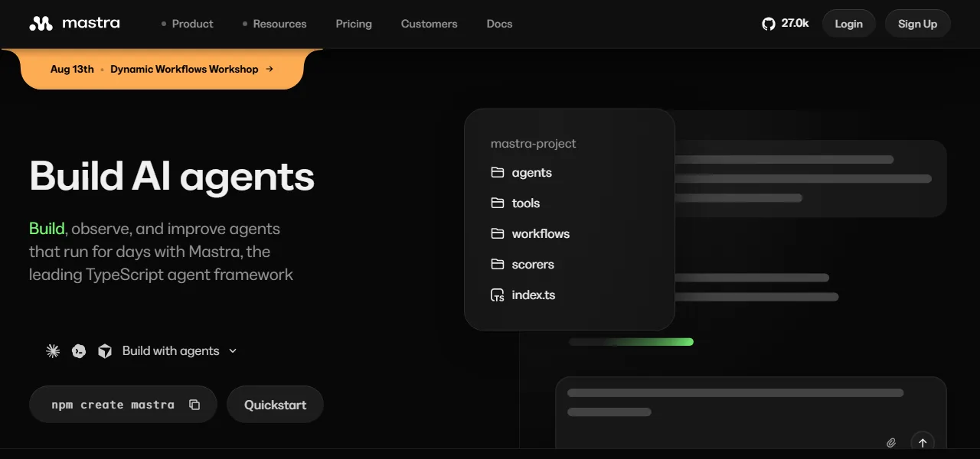This screenshot has height=459, width=980.
Task: Click the Login button
Action: pos(848,24)
